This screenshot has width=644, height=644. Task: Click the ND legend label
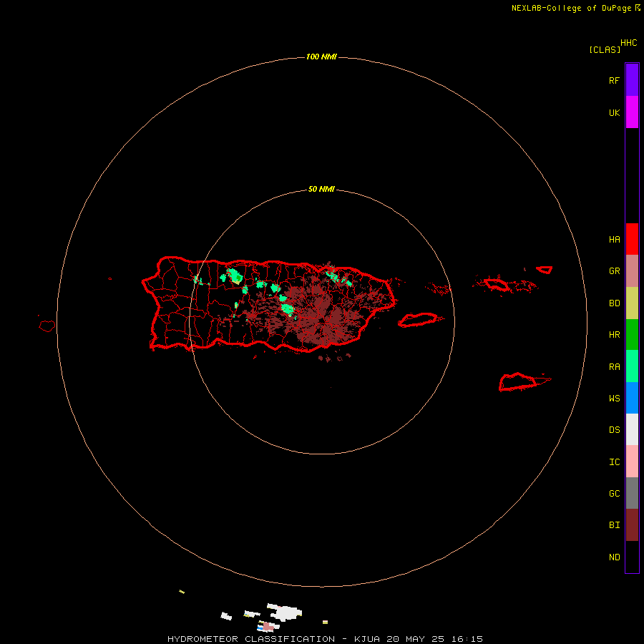[614, 557]
